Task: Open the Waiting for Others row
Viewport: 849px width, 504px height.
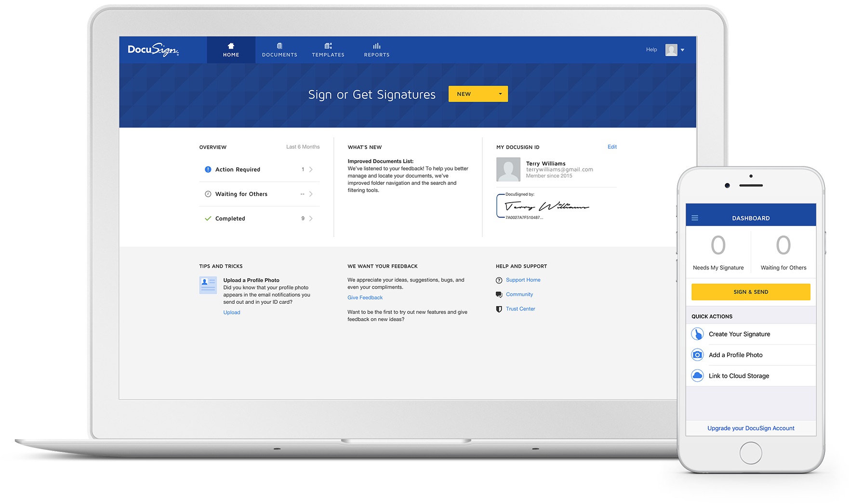Action: [259, 194]
